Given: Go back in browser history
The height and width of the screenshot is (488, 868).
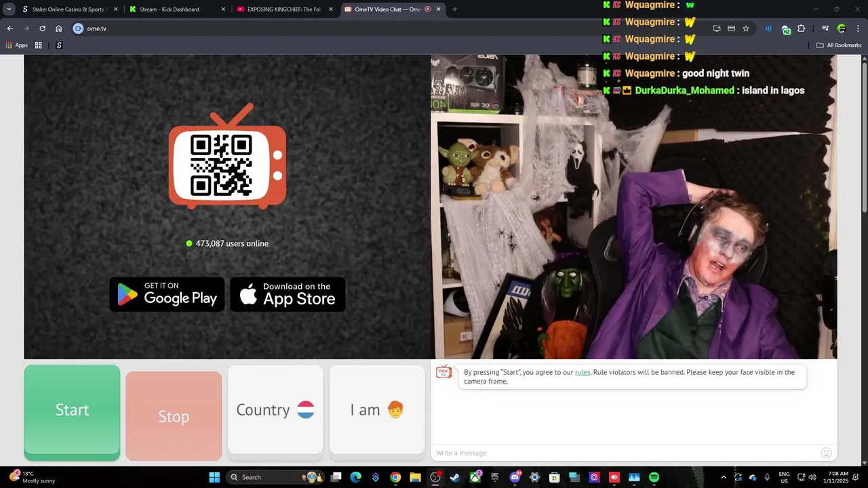Looking at the screenshot, I should pyautogui.click(x=10, y=28).
